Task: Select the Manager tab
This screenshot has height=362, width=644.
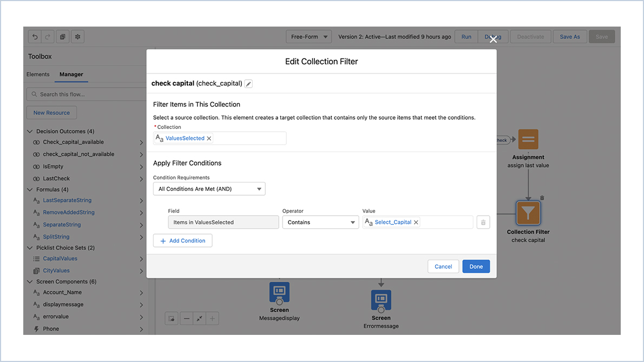Action: pyautogui.click(x=71, y=74)
